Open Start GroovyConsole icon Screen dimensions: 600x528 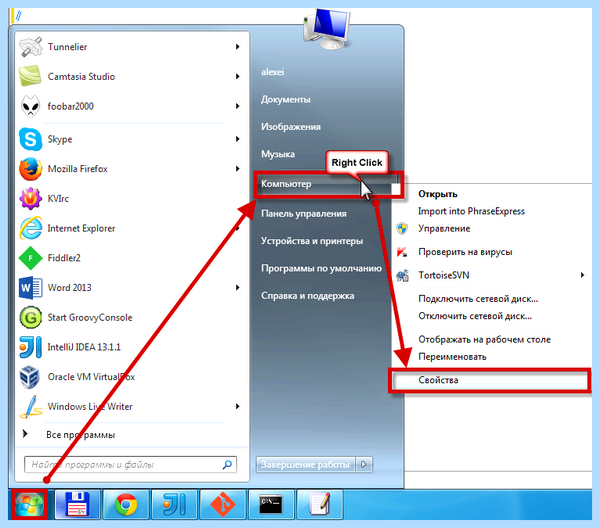click(x=30, y=317)
